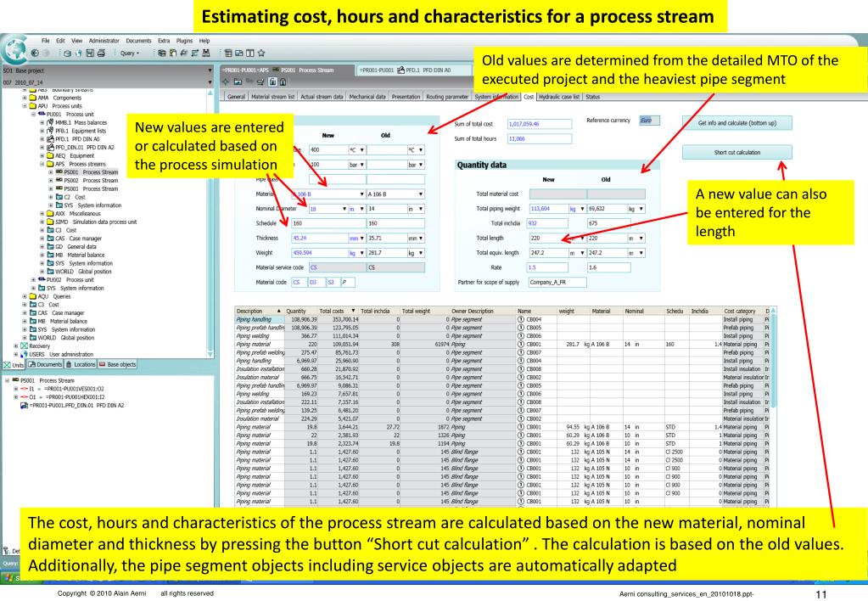Click the MMB.1 Mass balances icon
This screenshot has width=868, height=601.
(50, 122)
